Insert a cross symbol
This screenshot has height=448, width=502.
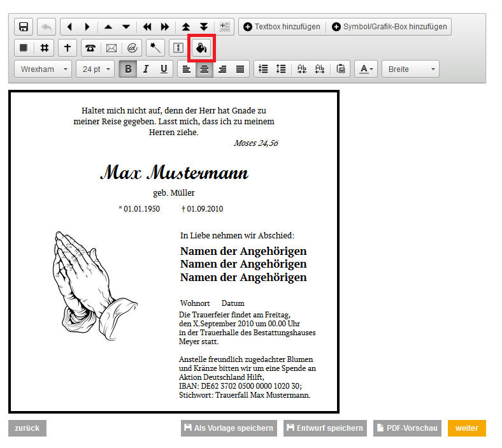(x=68, y=48)
